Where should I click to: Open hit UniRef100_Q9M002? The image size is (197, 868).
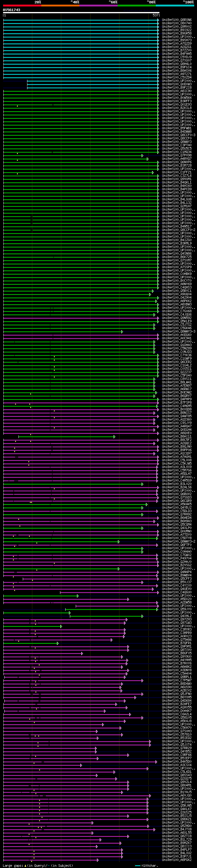177,26
